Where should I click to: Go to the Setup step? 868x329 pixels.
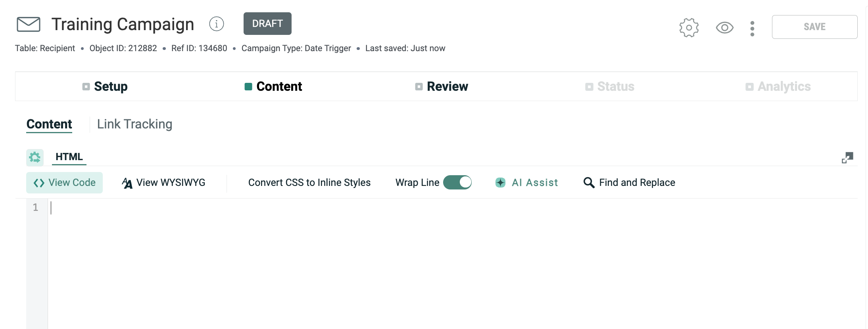[x=105, y=86]
